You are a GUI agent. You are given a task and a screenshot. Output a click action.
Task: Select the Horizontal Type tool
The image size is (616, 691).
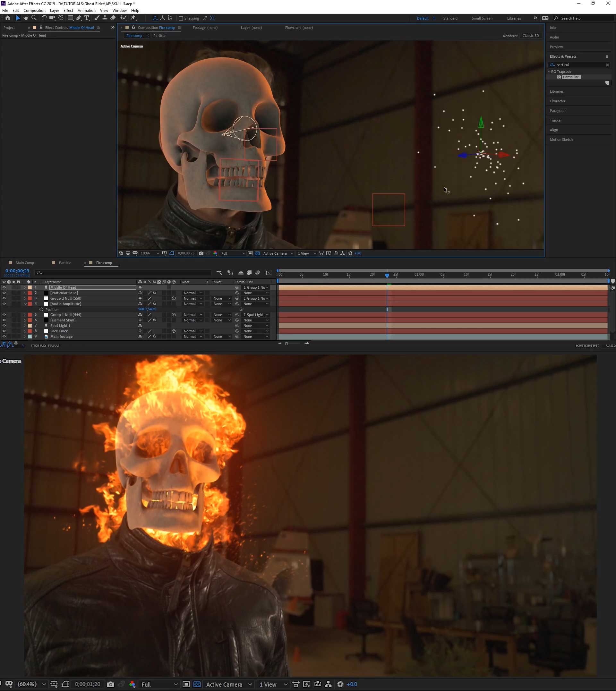click(x=87, y=18)
